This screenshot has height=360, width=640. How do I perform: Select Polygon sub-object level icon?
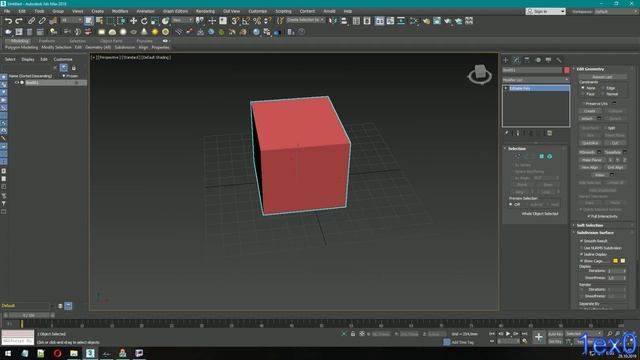(x=542, y=156)
